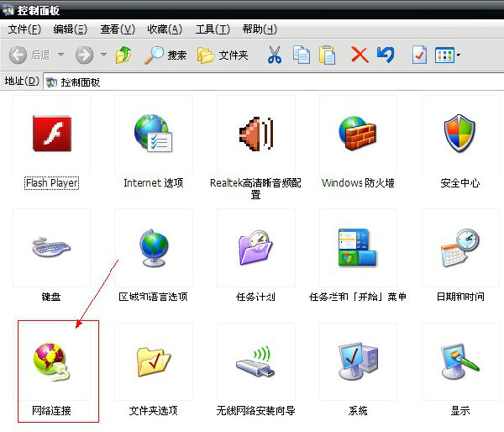
Task: Expand the views dropdown arrow
Action: pos(459,55)
